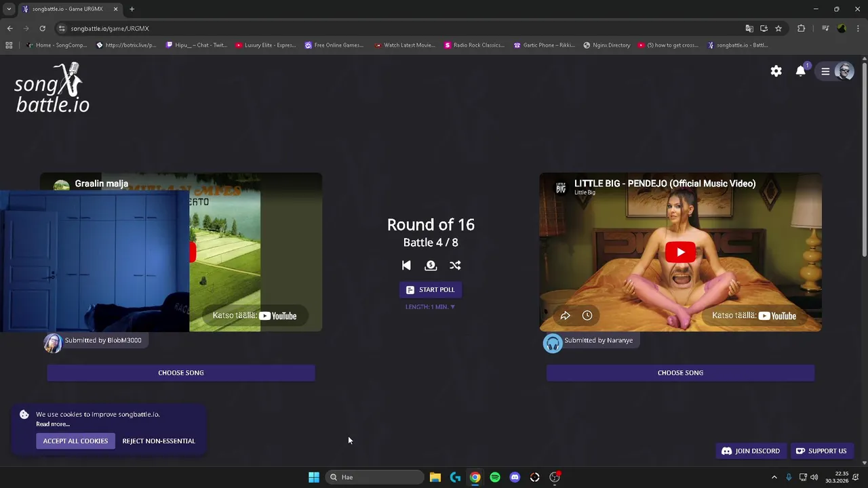Image resolution: width=868 pixels, height=488 pixels.
Task: Click the Little Big channel logo
Action: click(x=560, y=187)
